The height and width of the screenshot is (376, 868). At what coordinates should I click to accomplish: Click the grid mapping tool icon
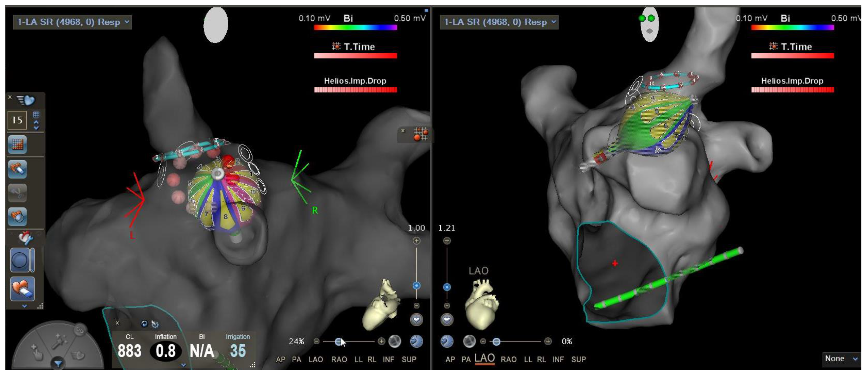[17, 144]
